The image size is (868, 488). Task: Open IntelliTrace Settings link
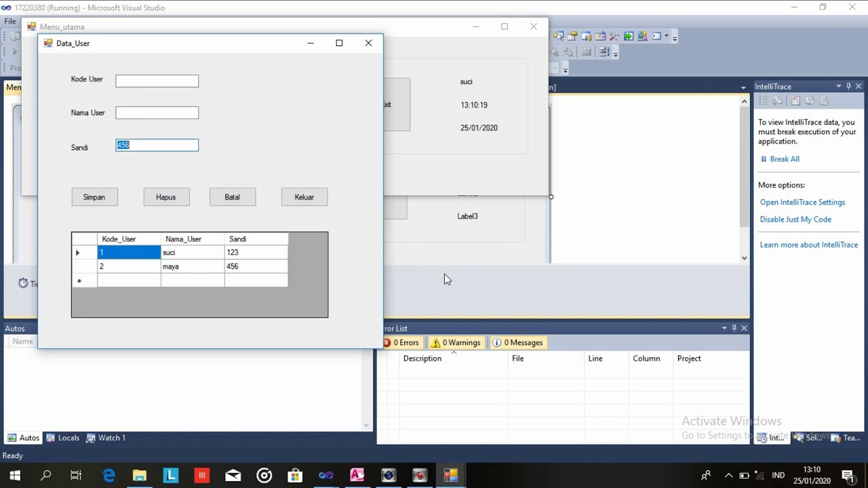(x=802, y=202)
